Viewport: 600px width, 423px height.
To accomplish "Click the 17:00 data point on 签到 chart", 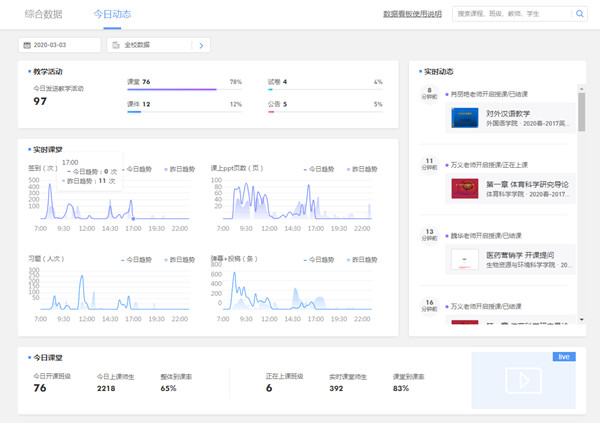I will coord(133,219).
